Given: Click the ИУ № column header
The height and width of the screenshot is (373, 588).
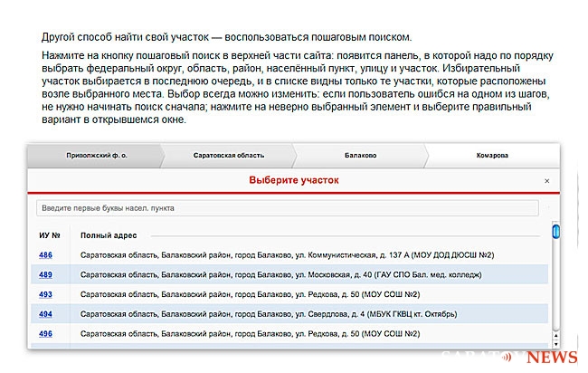Looking at the screenshot, I should pyautogui.click(x=50, y=235).
